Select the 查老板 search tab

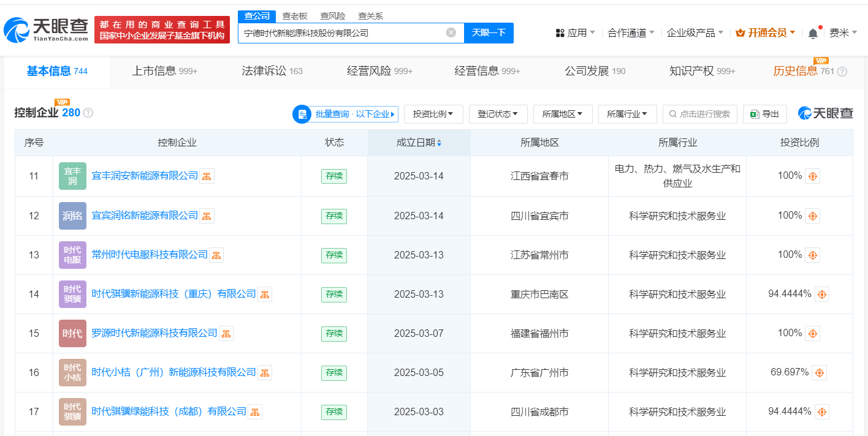(294, 16)
